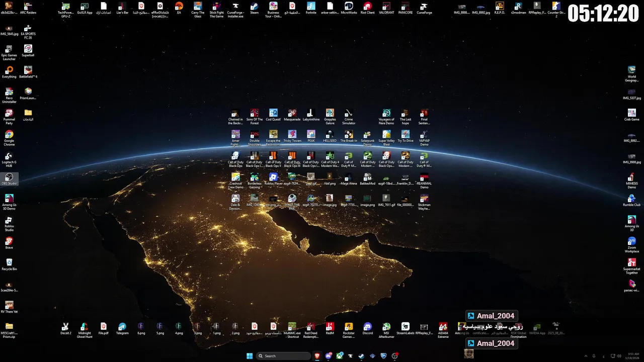The image size is (644, 362).
Task: Open the R.E.P.O. desktop shortcut
Action: pos(500,8)
